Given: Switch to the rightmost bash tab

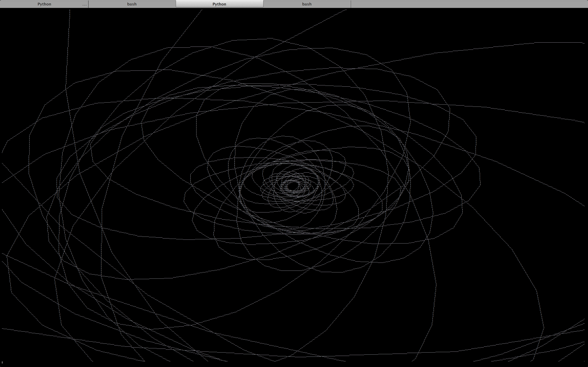Looking at the screenshot, I should (x=307, y=4).
